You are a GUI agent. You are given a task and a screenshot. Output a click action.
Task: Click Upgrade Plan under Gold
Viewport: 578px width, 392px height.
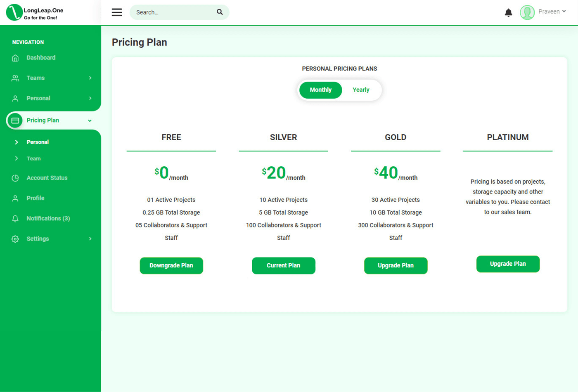tap(396, 266)
